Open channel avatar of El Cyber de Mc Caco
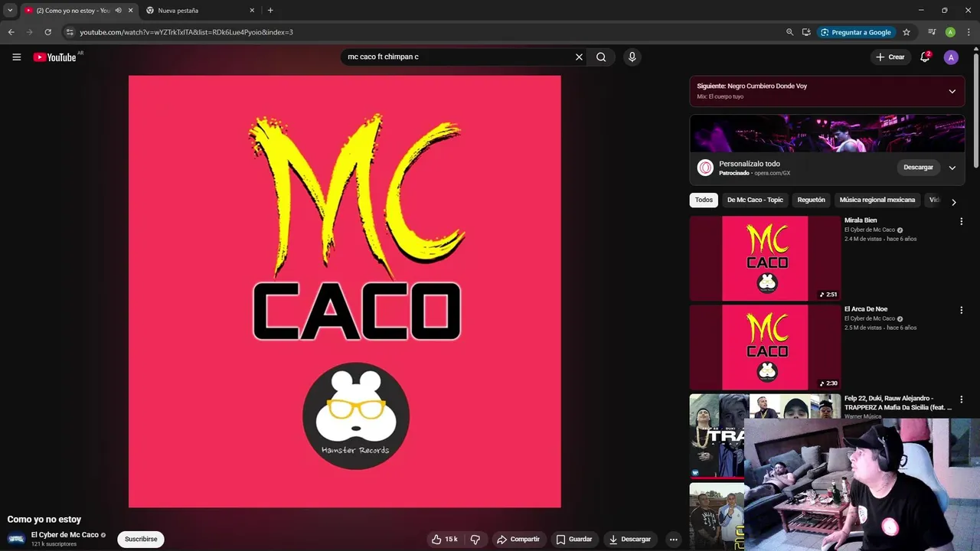Viewport: 980px width, 551px height. (16, 539)
